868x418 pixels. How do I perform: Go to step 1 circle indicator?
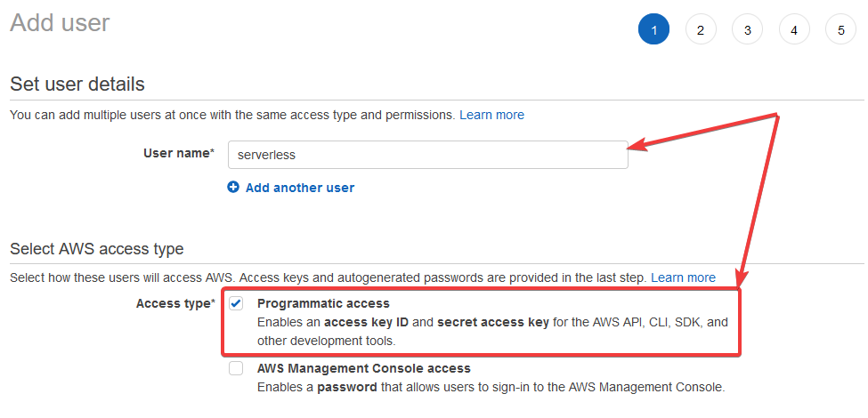pyautogui.click(x=653, y=29)
